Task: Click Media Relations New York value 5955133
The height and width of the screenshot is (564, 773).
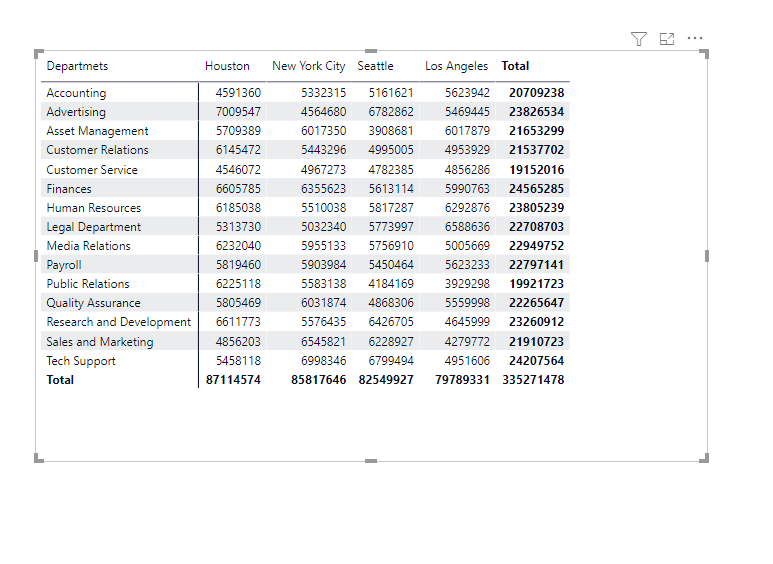Action: [x=323, y=246]
